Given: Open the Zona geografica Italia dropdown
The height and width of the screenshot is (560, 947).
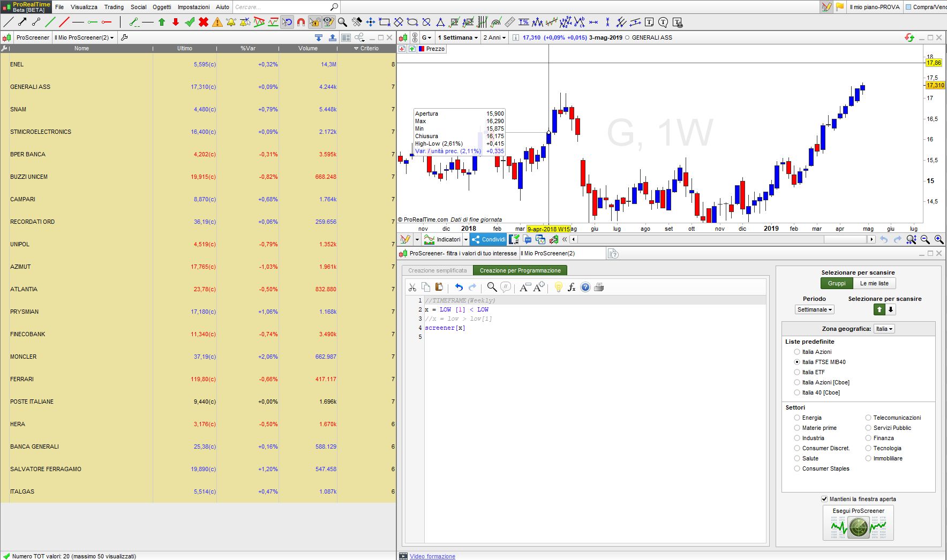Looking at the screenshot, I should coord(884,329).
